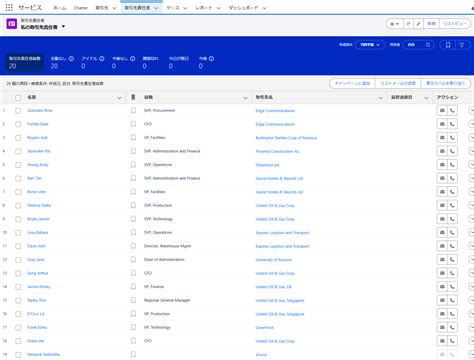Open the last activity column menu chevron

pyautogui.click(x=426, y=98)
